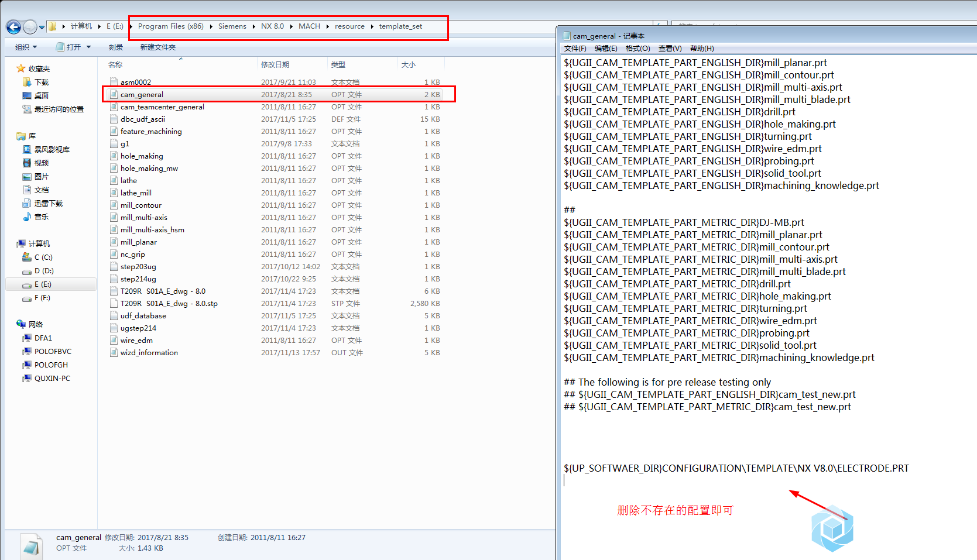Select 网络 node in sidebar
This screenshot has width=977, height=560.
tap(35, 324)
